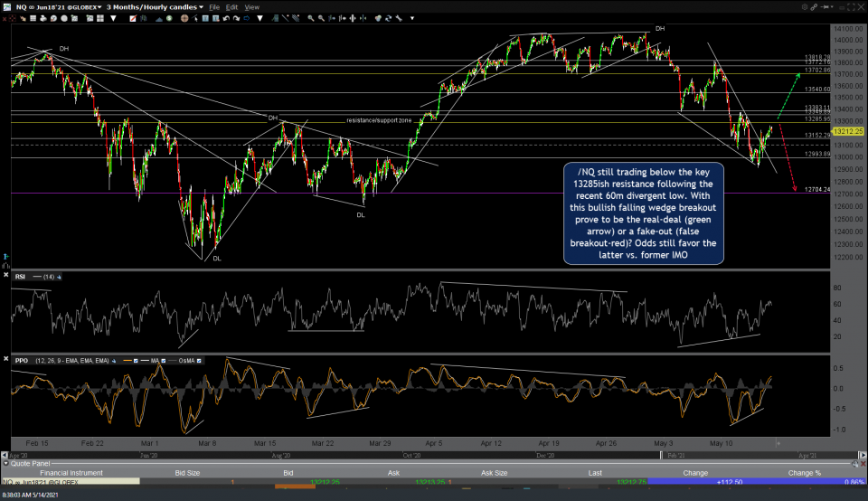The image size is (868, 501).
Task: Click the orange crosshair target icon
Action: click(x=184, y=18)
